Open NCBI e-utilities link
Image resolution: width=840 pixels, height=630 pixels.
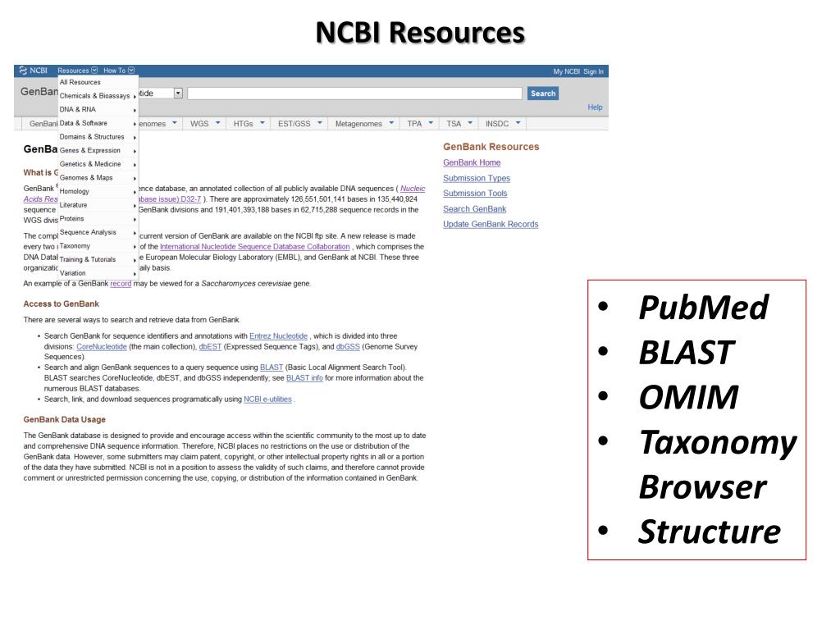coord(267,399)
